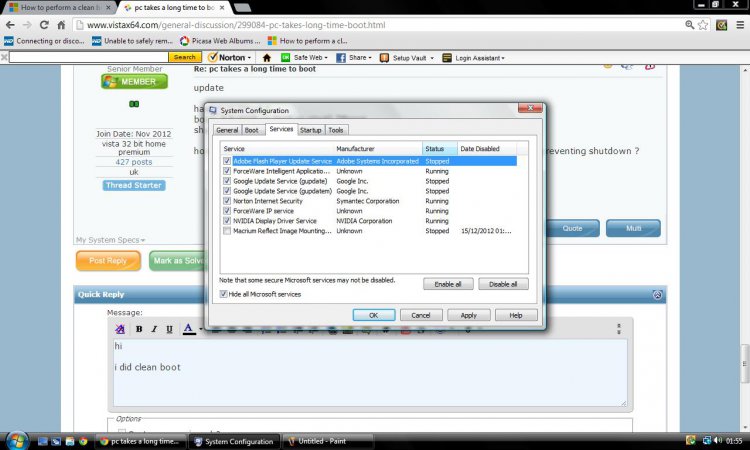Collapse the Quick Reply panel with its round arrow icon
Image resolution: width=750 pixels, height=450 pixels.
pyautogui.click(x=657, y=295)
